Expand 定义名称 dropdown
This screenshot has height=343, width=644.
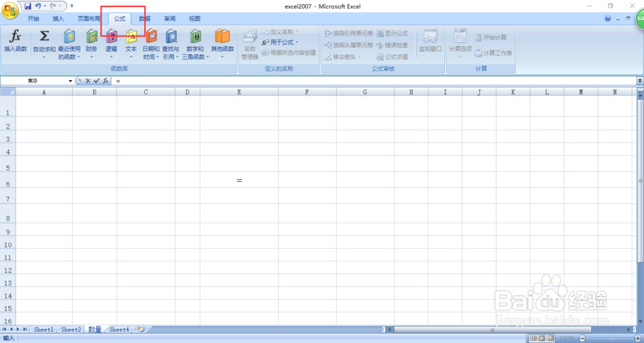[x=297, y=32]
